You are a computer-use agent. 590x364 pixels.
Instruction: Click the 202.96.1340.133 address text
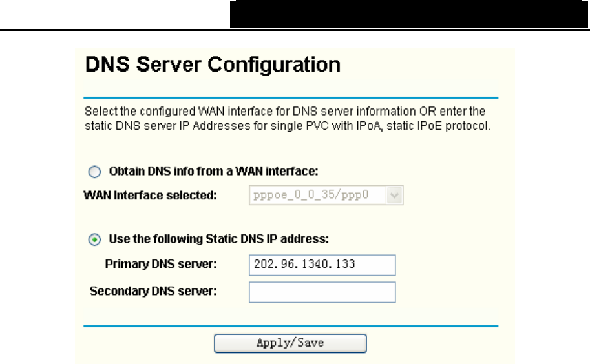click(304, 264)
